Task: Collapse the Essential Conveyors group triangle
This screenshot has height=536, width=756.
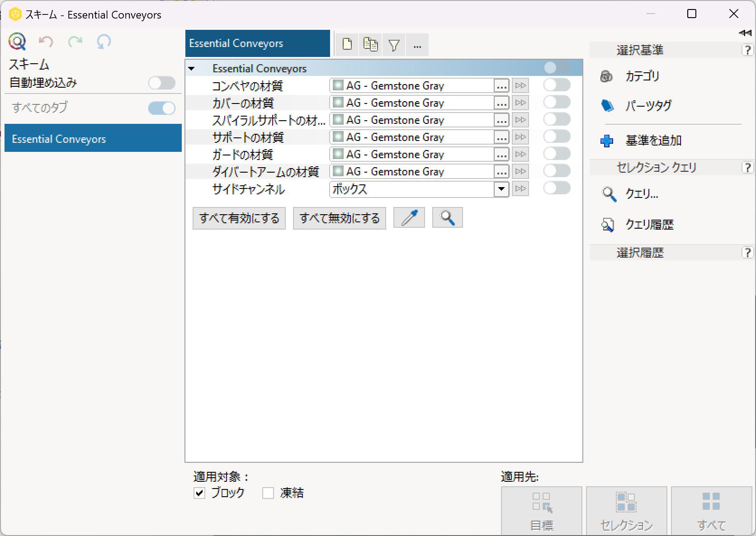Action: (x=191, y=69)
